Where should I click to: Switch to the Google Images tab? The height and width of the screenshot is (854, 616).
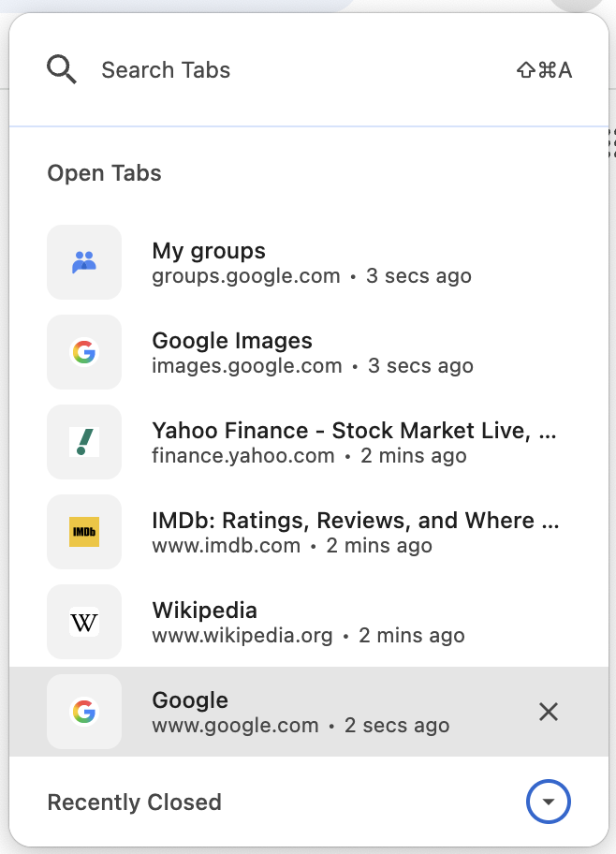[232, 341]
